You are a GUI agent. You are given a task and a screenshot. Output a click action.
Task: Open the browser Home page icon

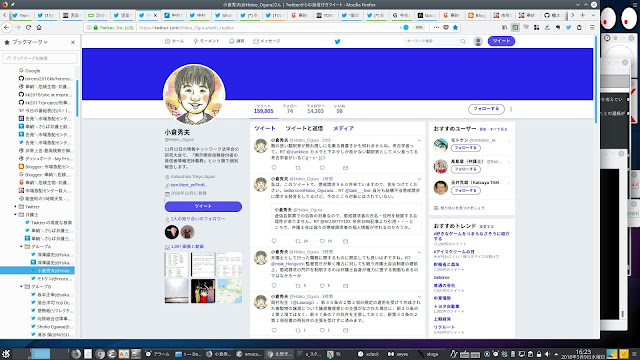(x=39, y=27)
